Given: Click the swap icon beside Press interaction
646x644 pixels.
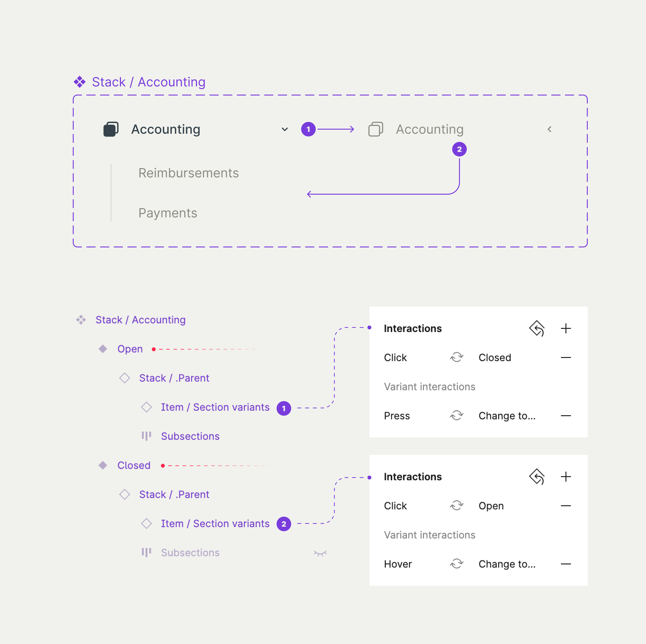Looking at the screenshot, I should click(457, 416).
